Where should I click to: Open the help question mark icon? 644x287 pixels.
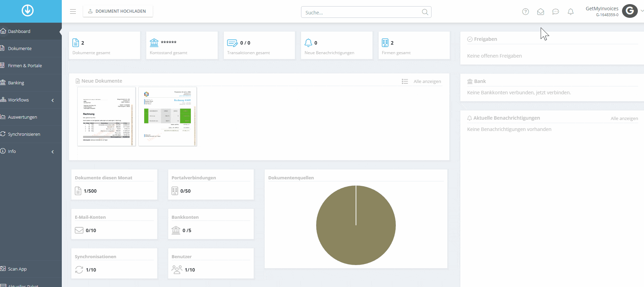click(x=525, y=12)
